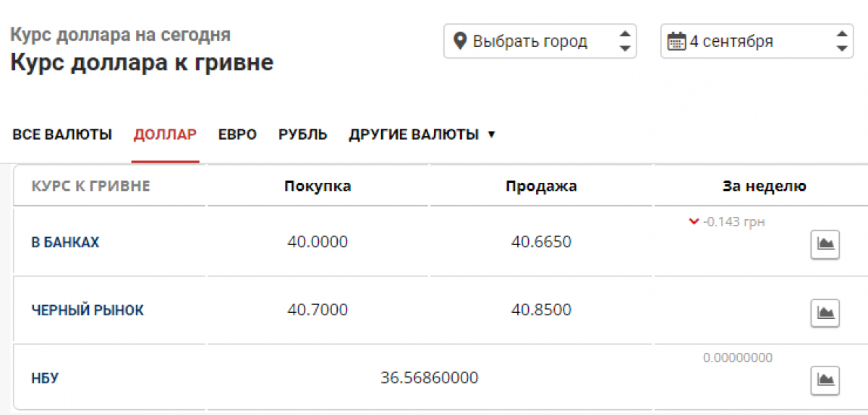
Task: Open chart for В БАНКАХ rate
Action: point(825,244)
